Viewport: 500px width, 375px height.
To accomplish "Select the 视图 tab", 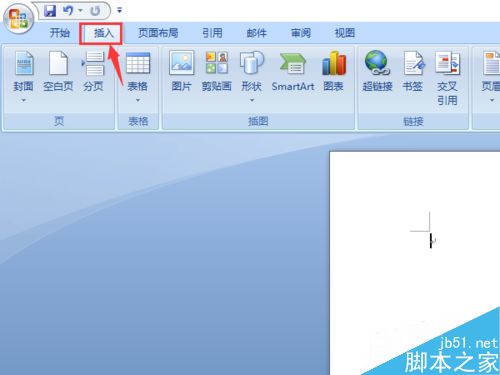I will click(x=345, y=33).
